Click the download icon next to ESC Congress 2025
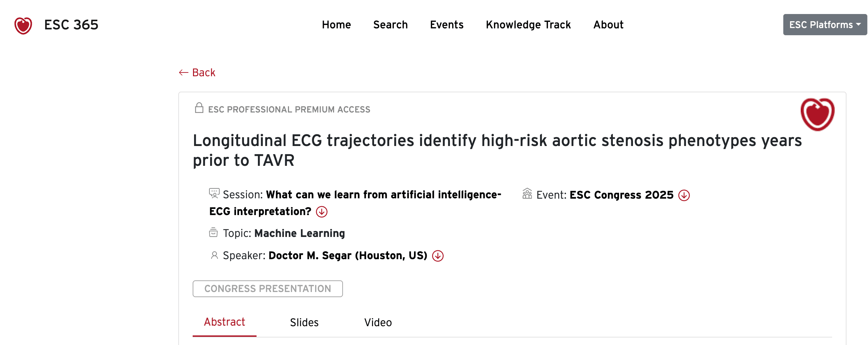 684,196
